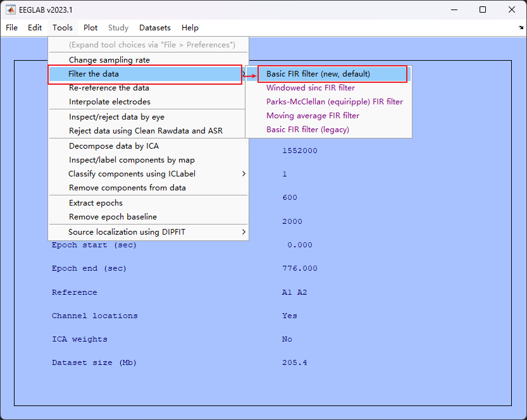This screenshot has width=527, height=420.
Task: Choose Re-reference the data
Action: tap(148, 88)
